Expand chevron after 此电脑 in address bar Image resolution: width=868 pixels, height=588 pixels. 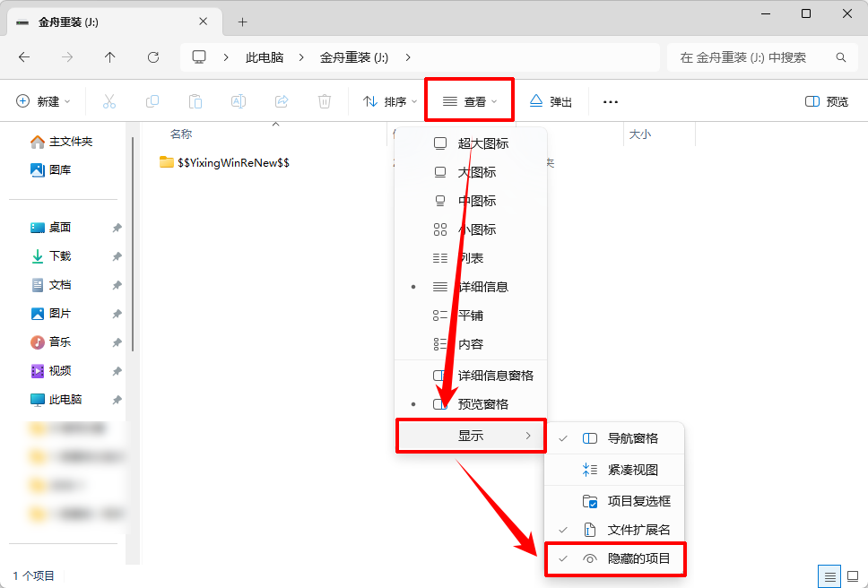click(x=301, y=57)
